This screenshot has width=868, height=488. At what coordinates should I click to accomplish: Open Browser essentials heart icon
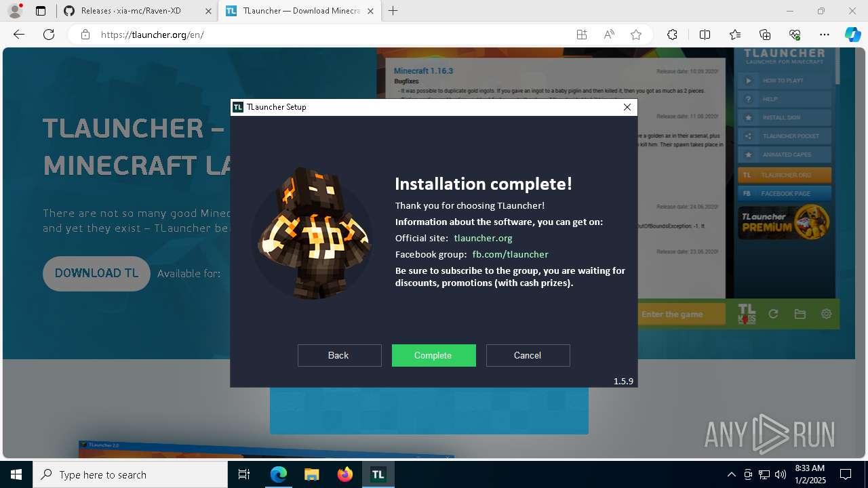pyautogui.click(x=795, y=35)
